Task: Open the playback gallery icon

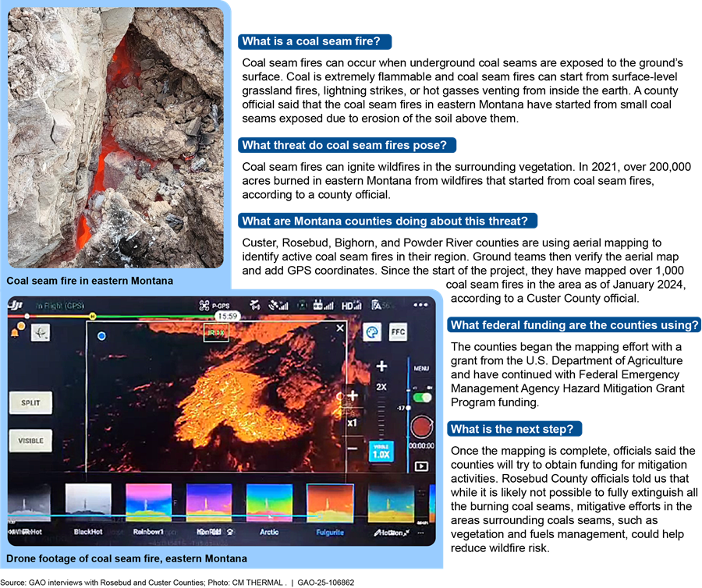Action: pos(421,466)
